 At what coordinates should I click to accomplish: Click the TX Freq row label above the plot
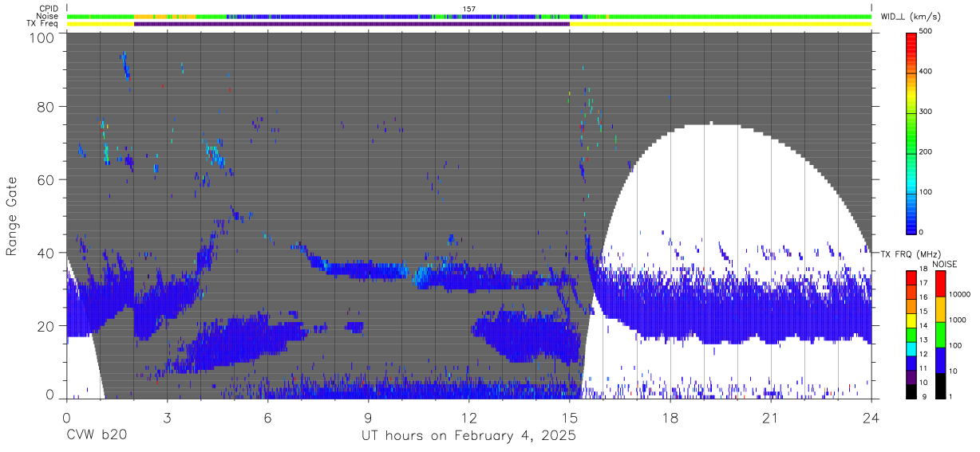[x=42, y=24]
